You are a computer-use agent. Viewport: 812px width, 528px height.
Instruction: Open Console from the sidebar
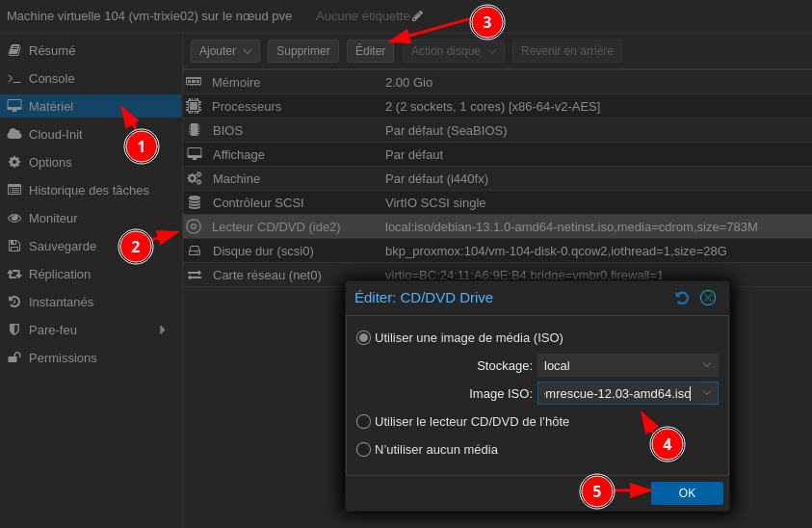pyautogui.click(x=51, y=78)
